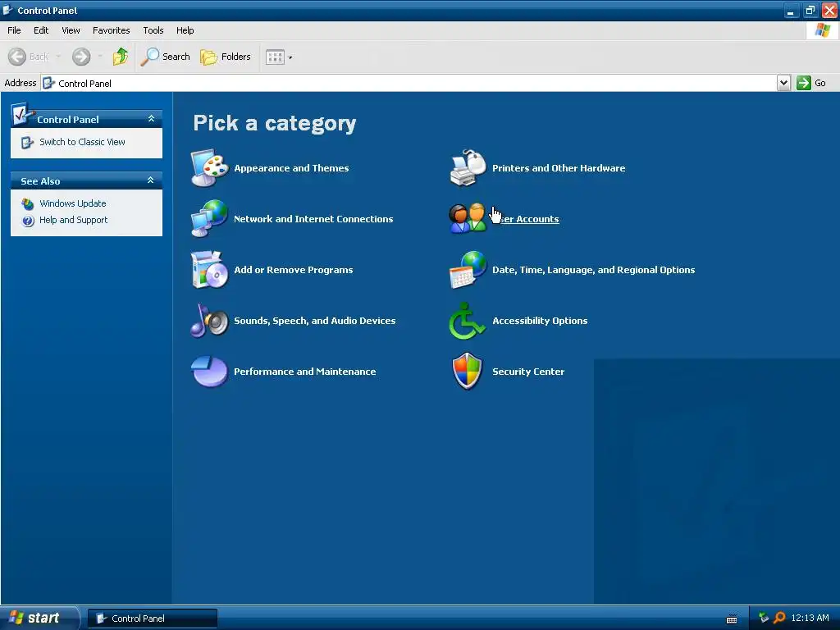Click the Accessibility Options text link
The height and width of the screenshot is (630, 840).
[x=540, y=321]
